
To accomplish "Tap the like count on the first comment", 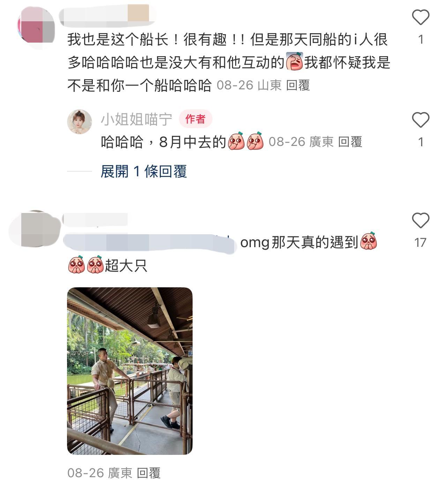I will pos(421,39).
